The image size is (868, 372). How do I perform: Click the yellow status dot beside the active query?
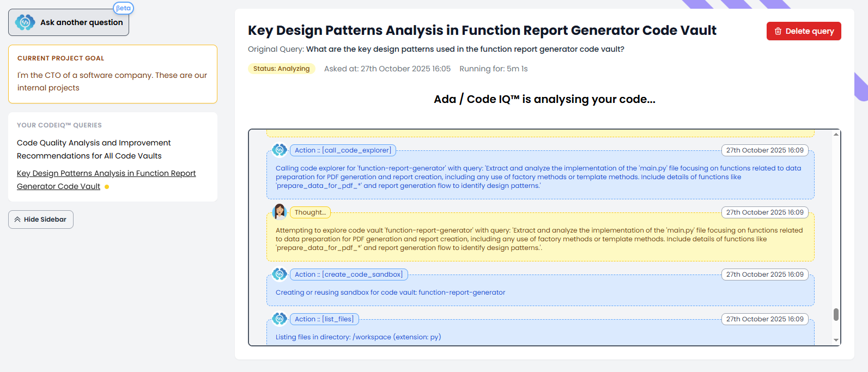coord(107,187)
